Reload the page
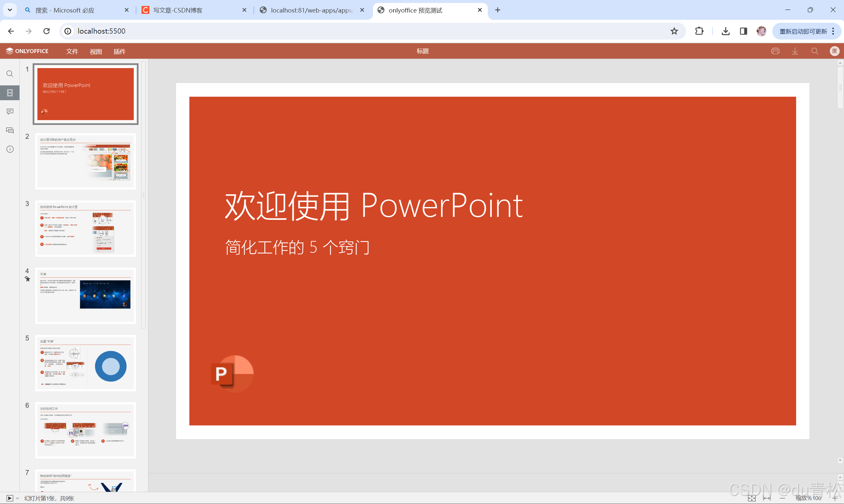The height and width of the screenshot is (504, 844). pyautogui.click(x=47, y=31)
